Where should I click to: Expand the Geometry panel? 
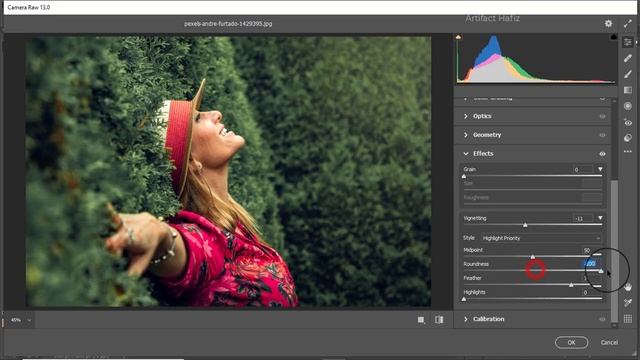click(466, 135)
